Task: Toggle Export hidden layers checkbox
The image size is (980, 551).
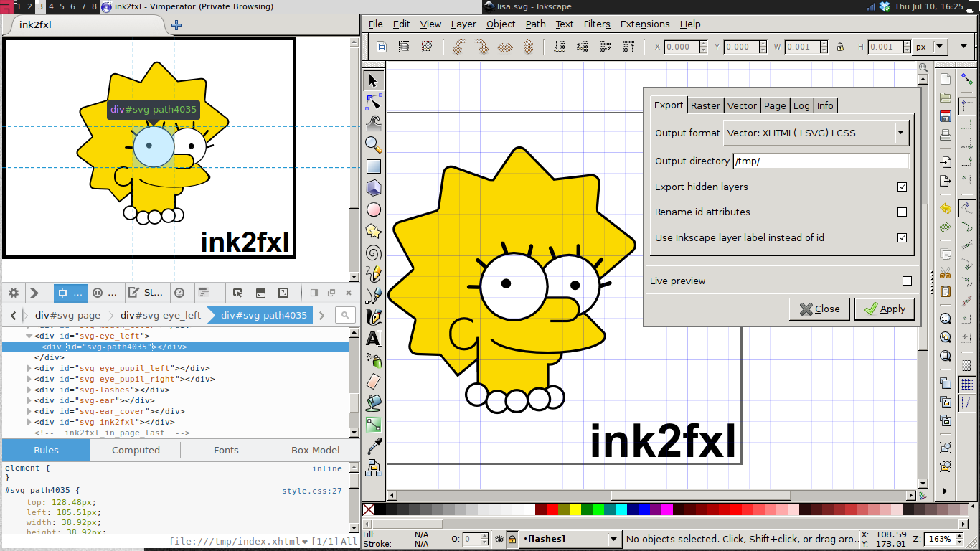Action: pyautogui.click(x=902, y=187)
